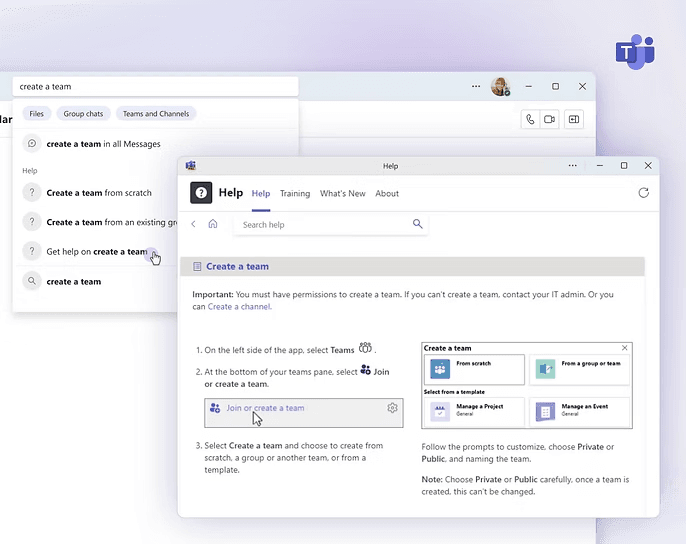Filter search by Teams and Channels

[156, 114]
